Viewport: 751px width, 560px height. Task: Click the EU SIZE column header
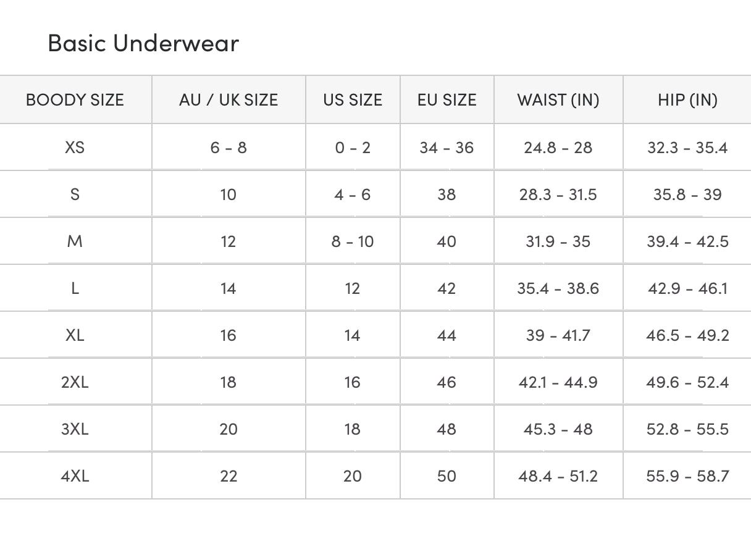(x=447, y=100)
